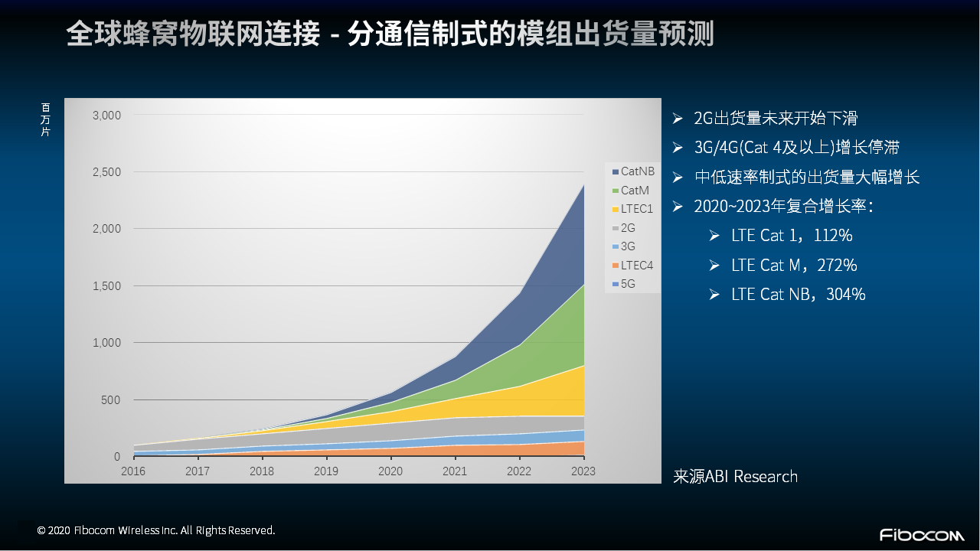Click the 2016 label on x-axis
Viewport: 980px width, 551px height.
(133, 471)
